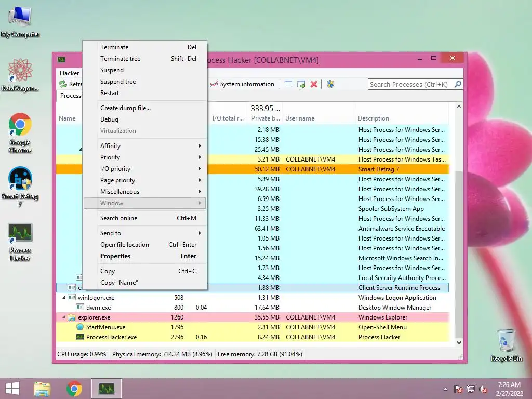Image resolution: width=532 pixels, height=399 pixels.
Task: Expand the Send to submenu
Action: pyautogui.click(x=145, y=233)
